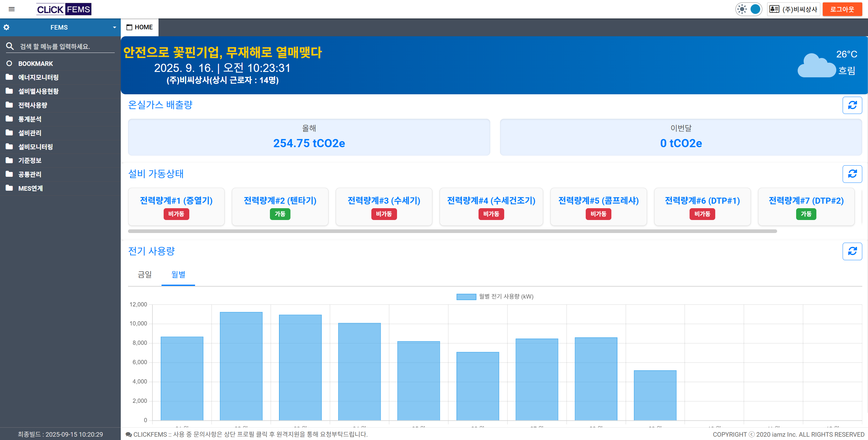Click the date and time text in banner
The image size is (868, 440).
tap(222, 68)
